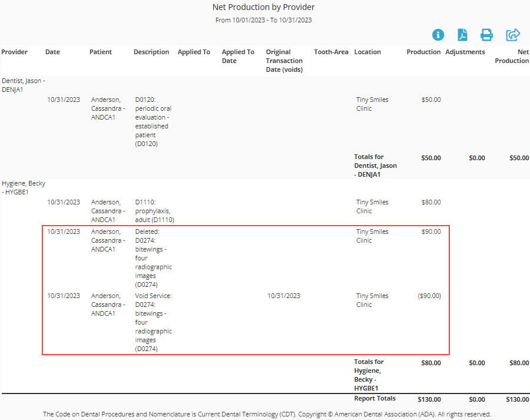Click Original Transaction Date (voids) header
The width and height of the screenshot is (530, 420).
pos(284,61)
